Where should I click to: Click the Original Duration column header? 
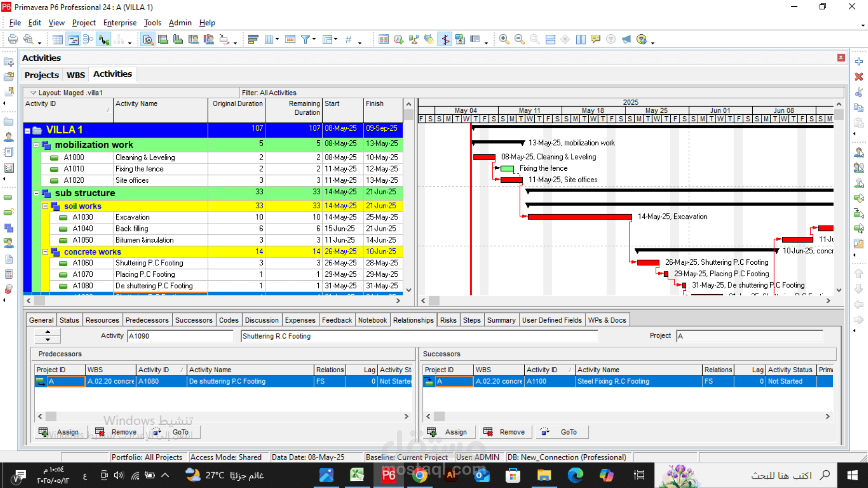pos(237,110)
